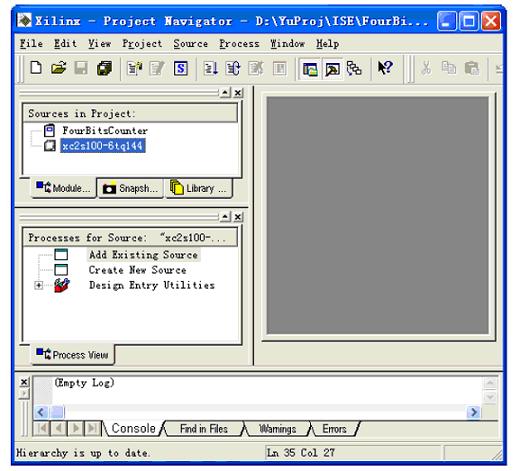Switch to the Warnings tab
Viewport: 520px width, 471px height.
pyautogui.click(x=277, y=429)
